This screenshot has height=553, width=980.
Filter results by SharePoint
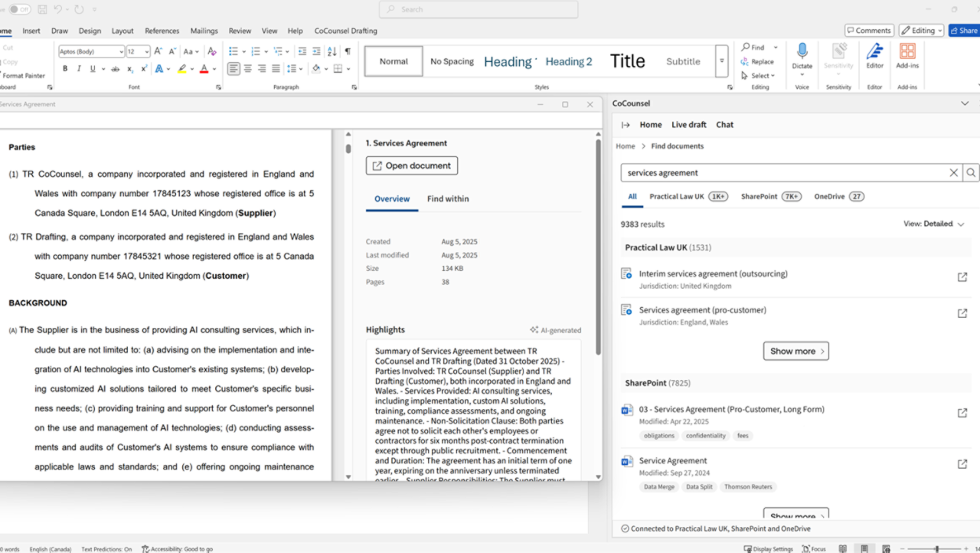pos(770,197)
